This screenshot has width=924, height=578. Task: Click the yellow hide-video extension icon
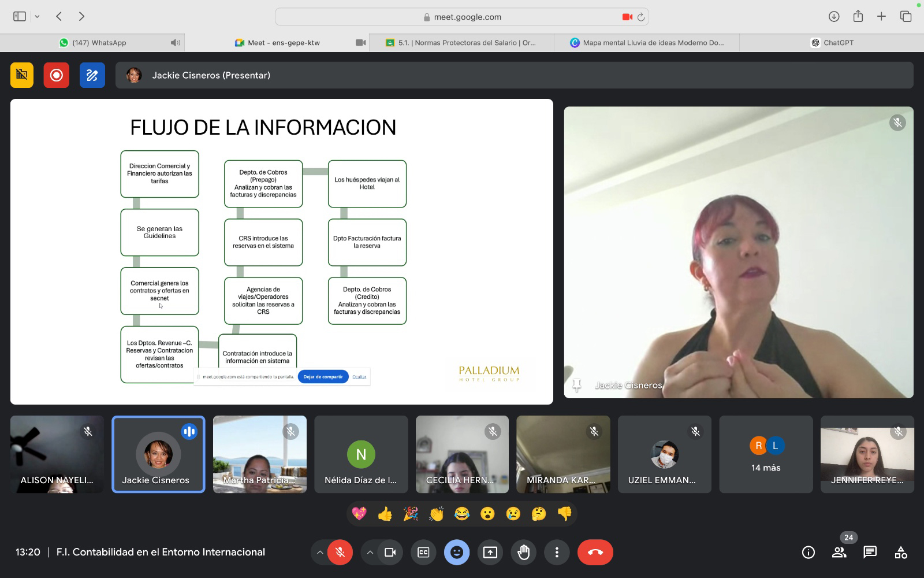22,75
